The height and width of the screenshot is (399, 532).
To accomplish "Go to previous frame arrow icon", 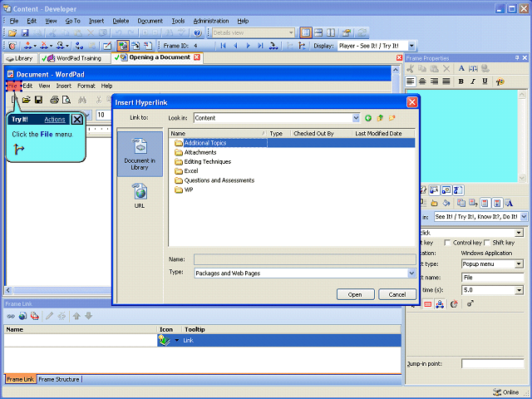I will (x=235, y=46).
